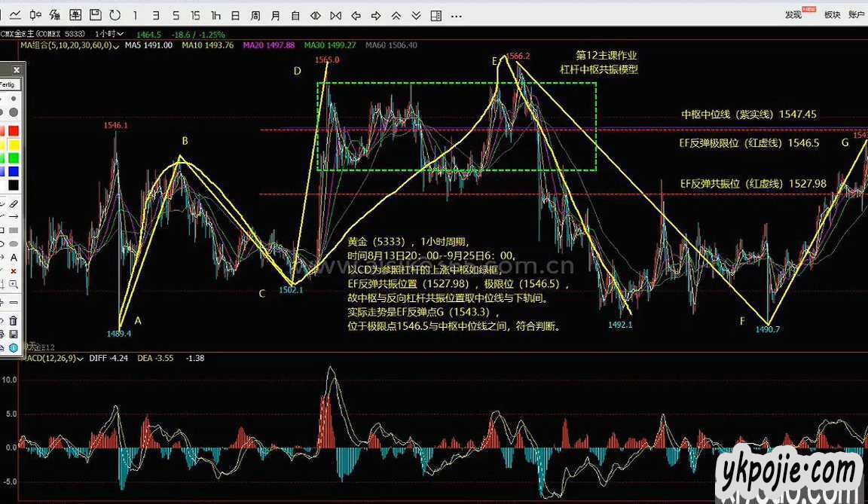Pick the yellow color swatch
This screenshot has height=504, width=868.
[x=14, y=145]
